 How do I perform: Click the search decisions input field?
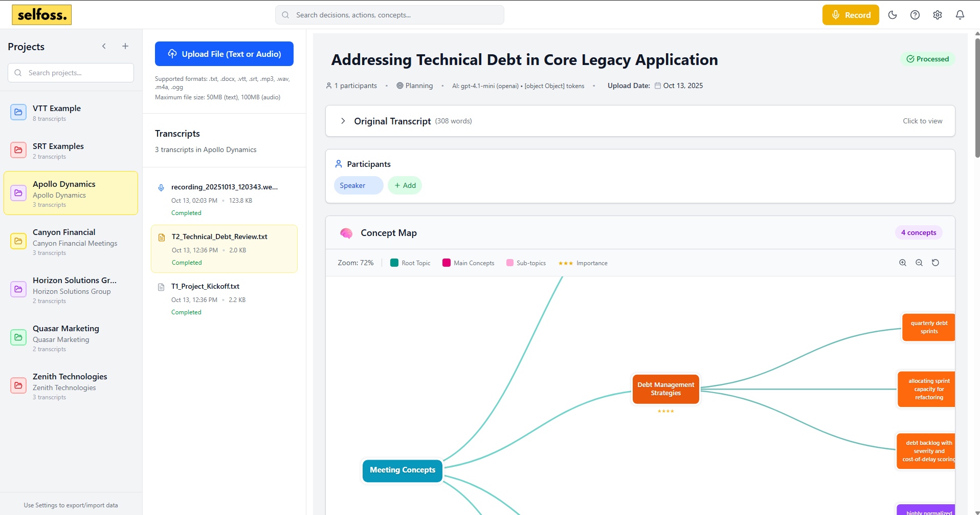(389, 15)
